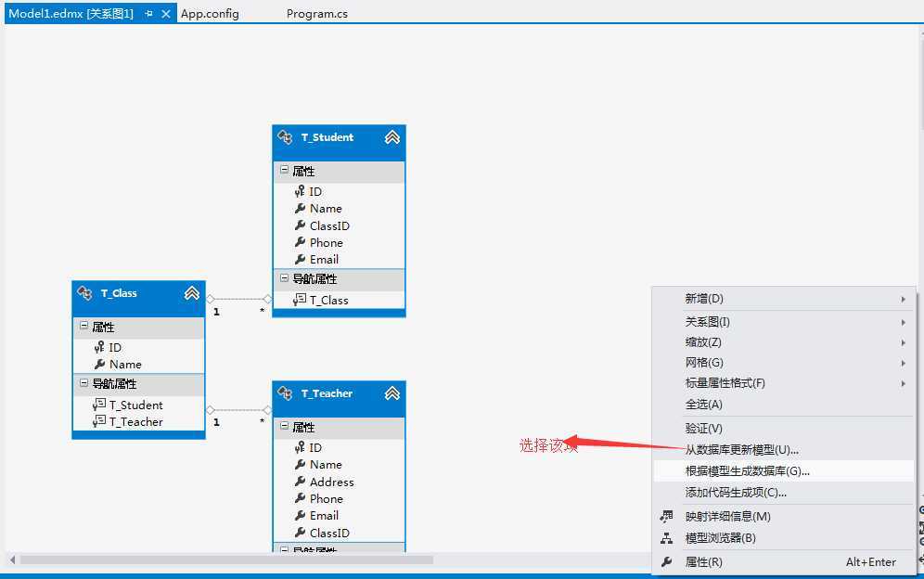Select T_Teacher entity title text
The width and height of the screenshot is (924, 579).
point(327,393)
